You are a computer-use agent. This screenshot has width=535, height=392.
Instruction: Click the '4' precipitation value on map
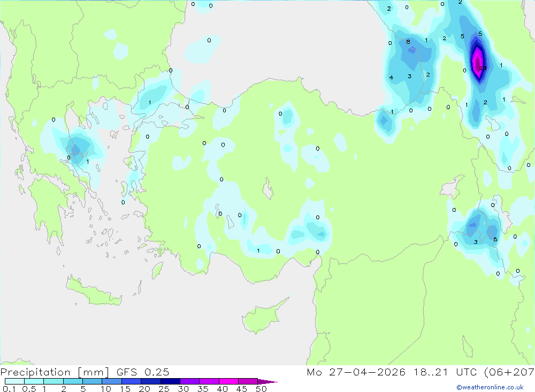[x=392, y=78]
